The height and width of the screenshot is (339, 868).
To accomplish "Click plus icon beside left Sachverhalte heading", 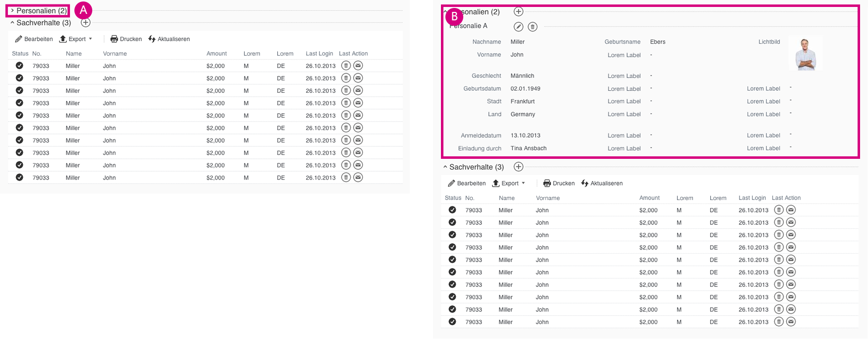I will point(86,22).
